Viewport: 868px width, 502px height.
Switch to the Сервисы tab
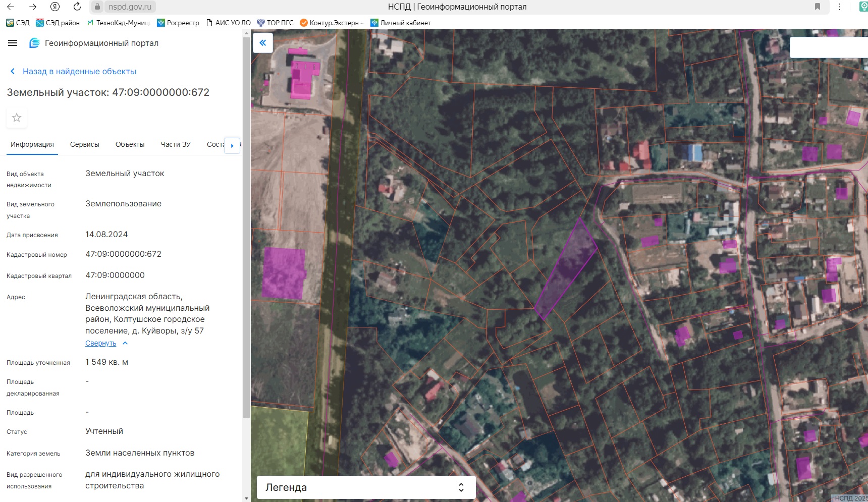click(84, 144)
